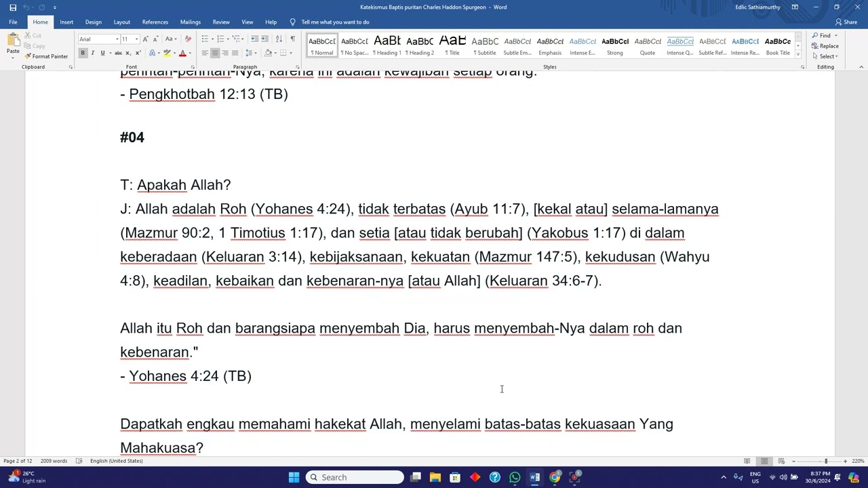Screen dimensions: 868x488
Task: Apply strikethrough formatting
Action: [118, 53]
